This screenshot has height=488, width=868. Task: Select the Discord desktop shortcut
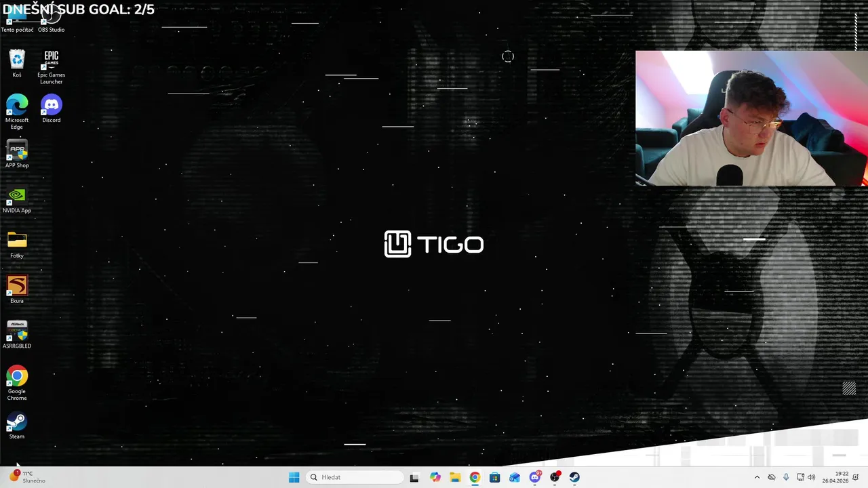51,108
